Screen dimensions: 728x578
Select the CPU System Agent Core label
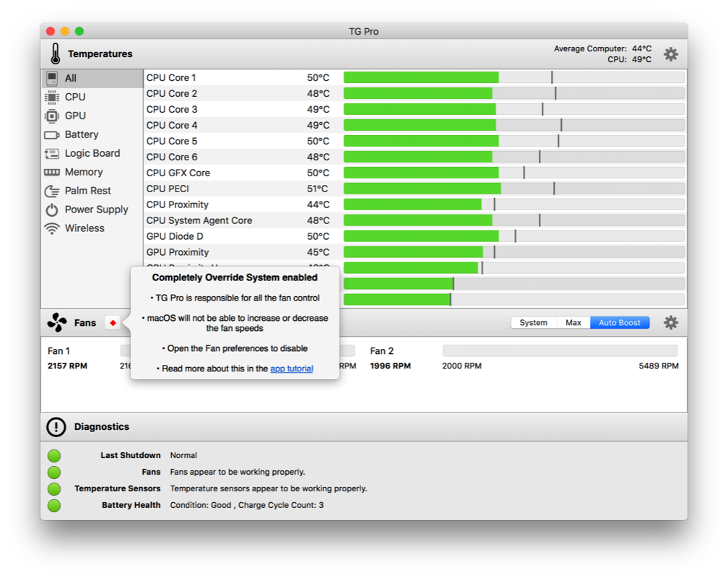point(199,220)
